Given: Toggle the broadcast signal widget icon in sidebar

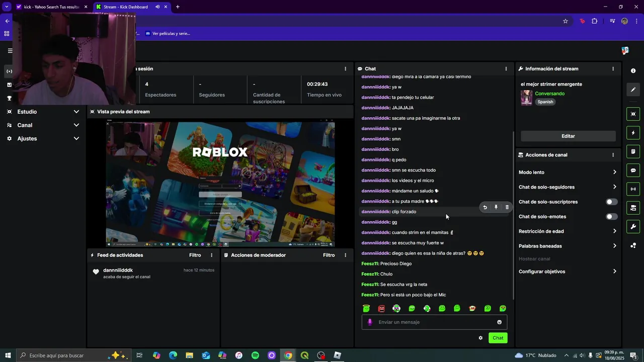Looking at the screenshot, I should [633, 189].
